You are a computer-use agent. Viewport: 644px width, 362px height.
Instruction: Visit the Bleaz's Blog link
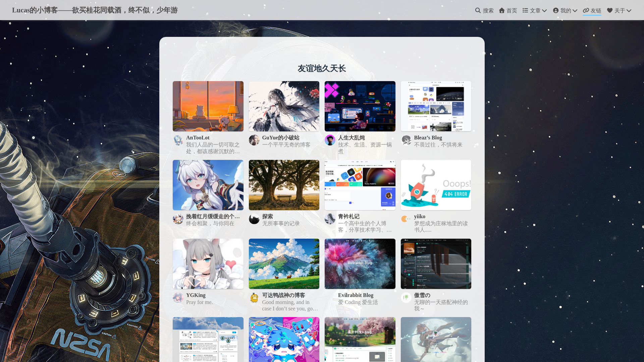[428, 138]
